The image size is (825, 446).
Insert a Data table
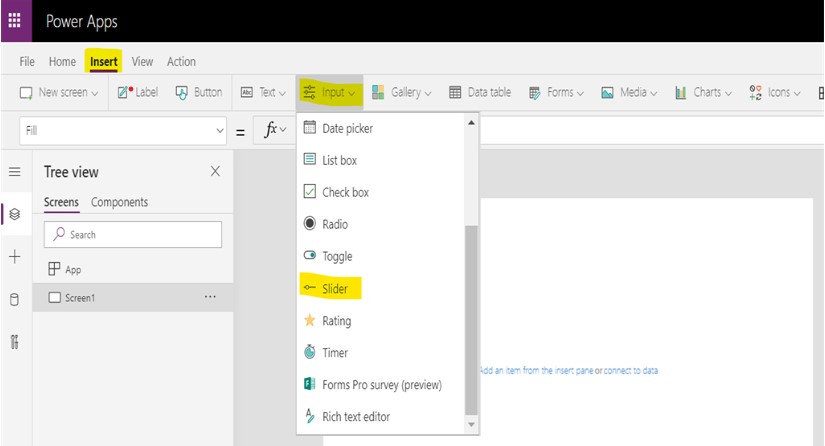[480, 93]
